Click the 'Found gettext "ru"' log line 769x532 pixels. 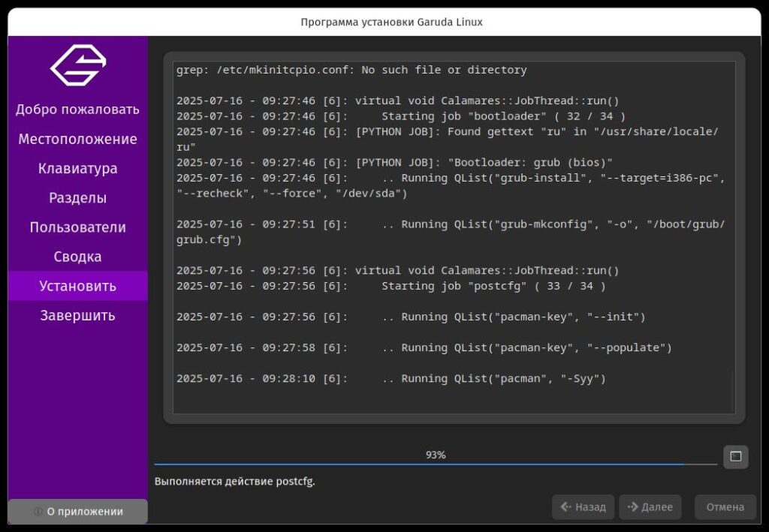(x=448, y=139)
